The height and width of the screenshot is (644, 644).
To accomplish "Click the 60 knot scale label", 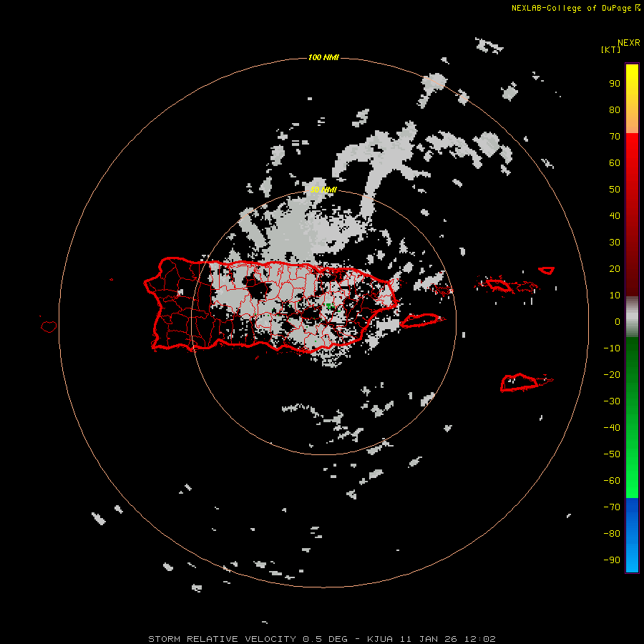I will [615, 162].
